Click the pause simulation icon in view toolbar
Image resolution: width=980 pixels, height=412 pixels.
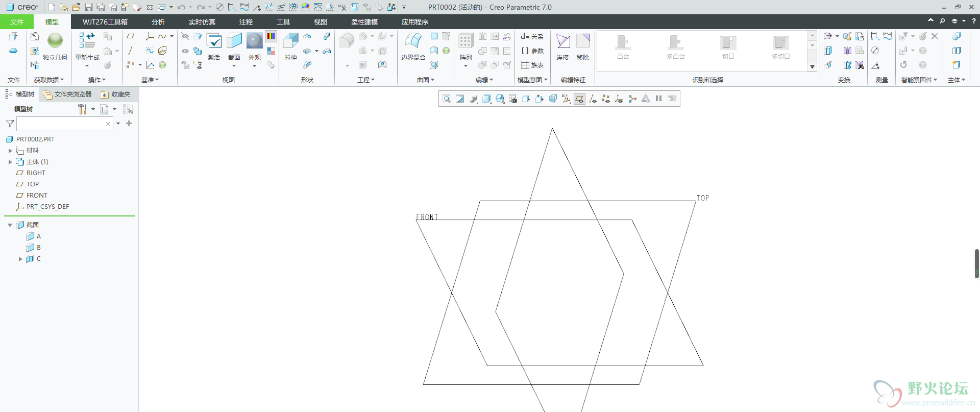659,99
